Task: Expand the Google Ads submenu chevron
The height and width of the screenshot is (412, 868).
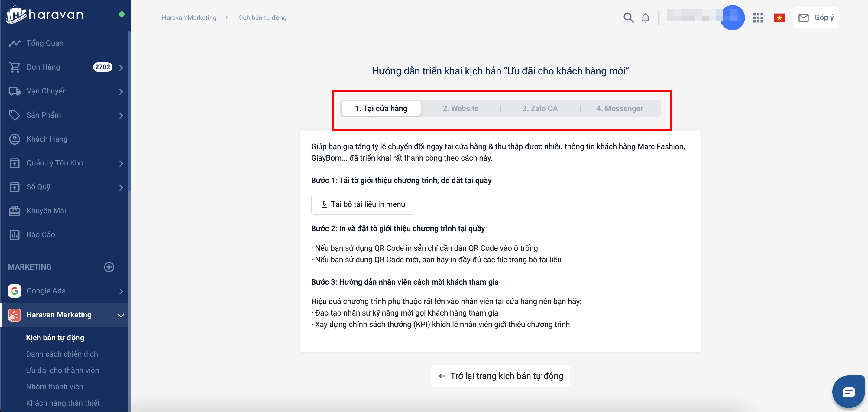Action: pos(121,291)
